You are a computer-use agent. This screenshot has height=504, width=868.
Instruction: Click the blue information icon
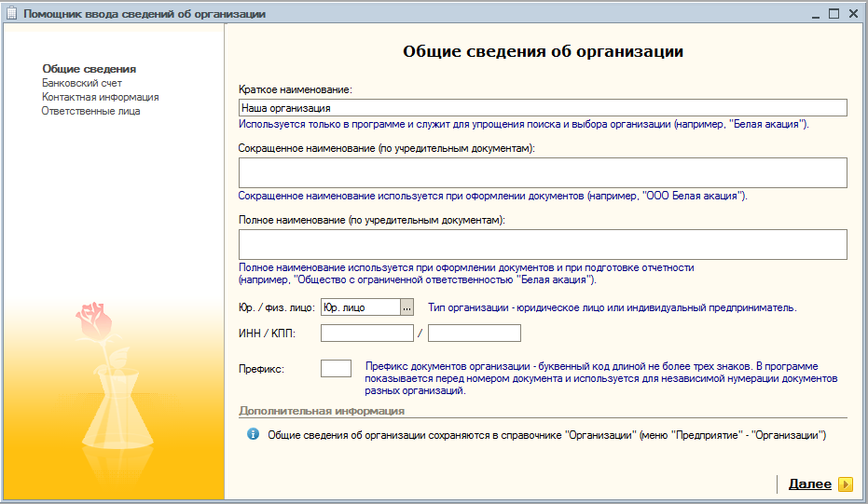[253, 434]
